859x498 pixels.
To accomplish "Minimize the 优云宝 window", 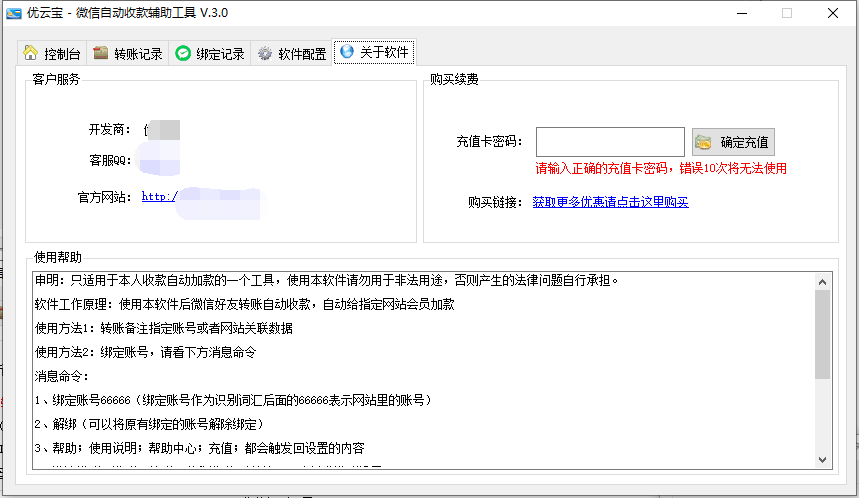I will click(x=741, y=13).
